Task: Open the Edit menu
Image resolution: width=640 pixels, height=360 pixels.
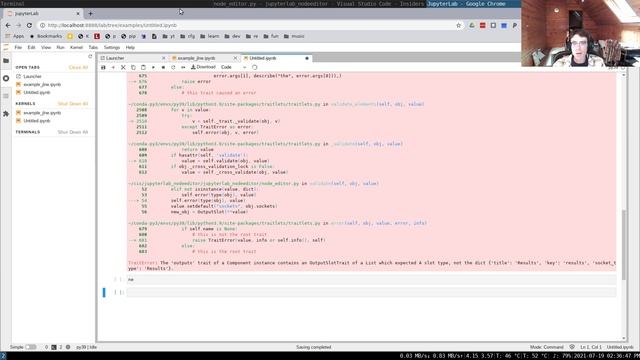Action: click(31, 47)
